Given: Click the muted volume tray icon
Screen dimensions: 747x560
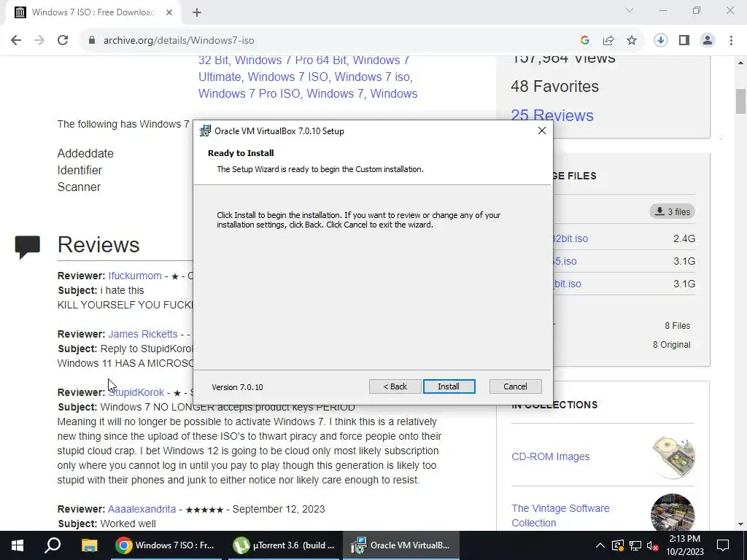Looking at the screenshot, I should coord(653,545).
